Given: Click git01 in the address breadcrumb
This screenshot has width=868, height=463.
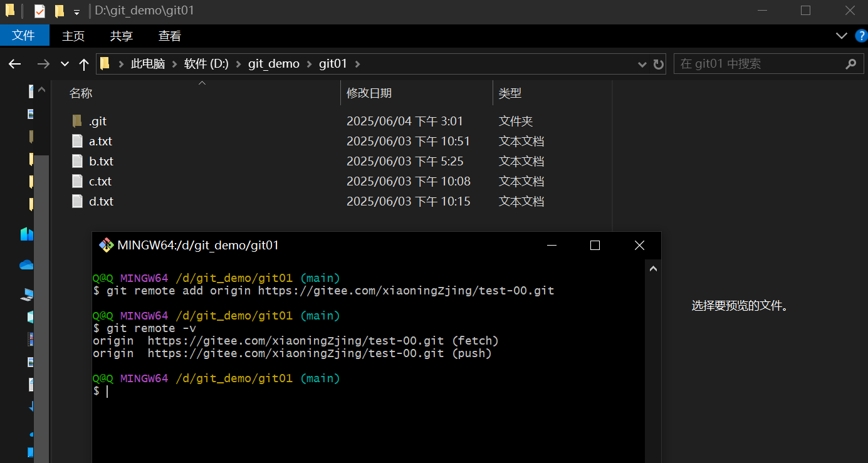Looking at the screenshot, I should coord(333,64).
